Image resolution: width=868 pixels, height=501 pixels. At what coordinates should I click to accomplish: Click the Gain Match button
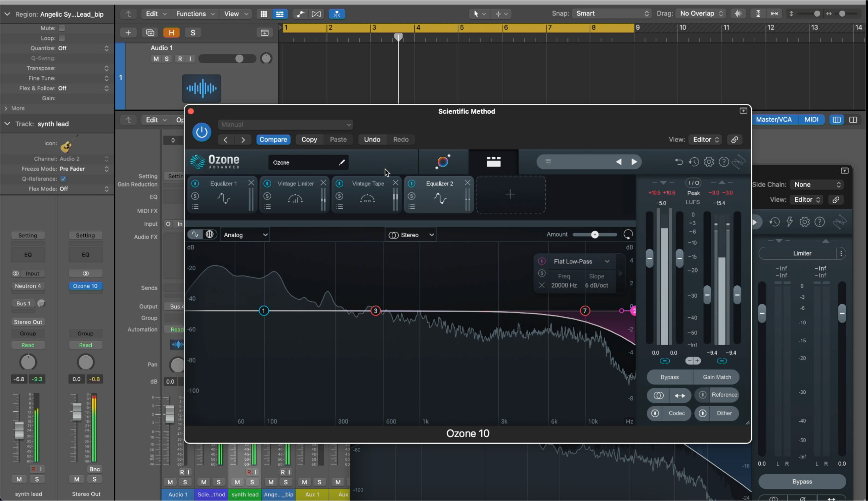717,377
